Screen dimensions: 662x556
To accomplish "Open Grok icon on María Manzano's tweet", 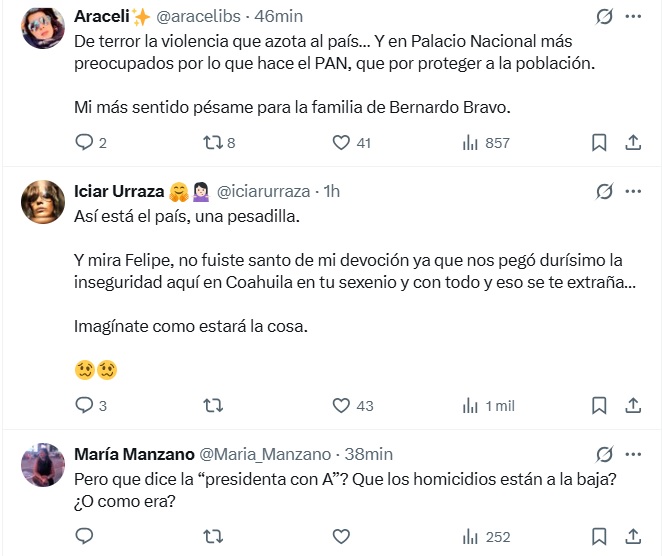I will pos(604,454).
